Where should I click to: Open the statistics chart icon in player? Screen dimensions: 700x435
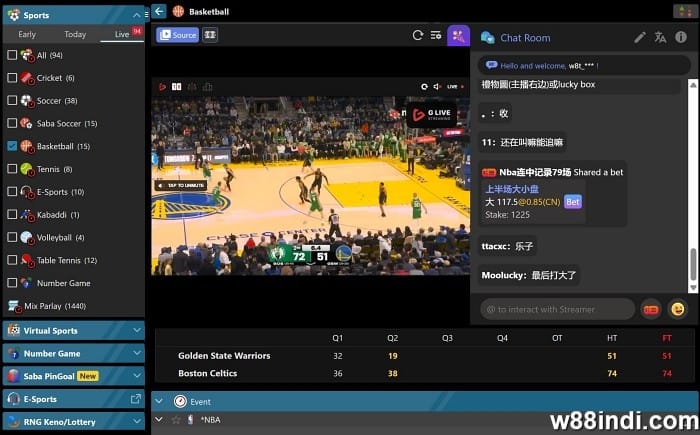[x=207, y=87]
